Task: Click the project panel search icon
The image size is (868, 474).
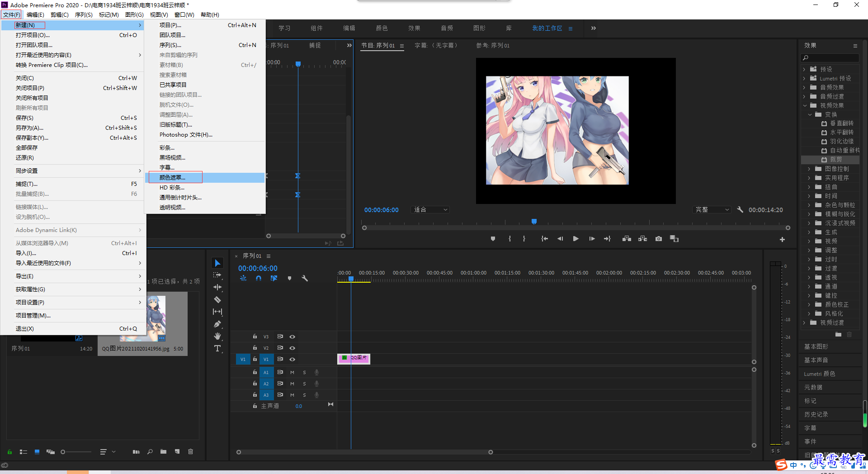Action: click(150, 451)
